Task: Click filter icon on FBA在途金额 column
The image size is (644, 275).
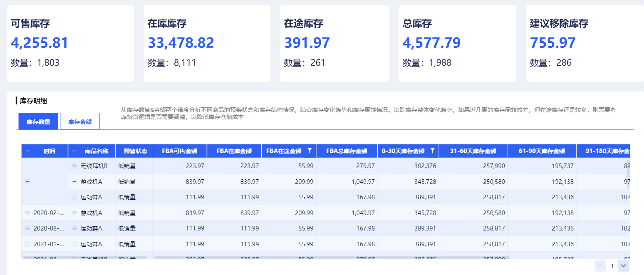Action: (310, 151)
